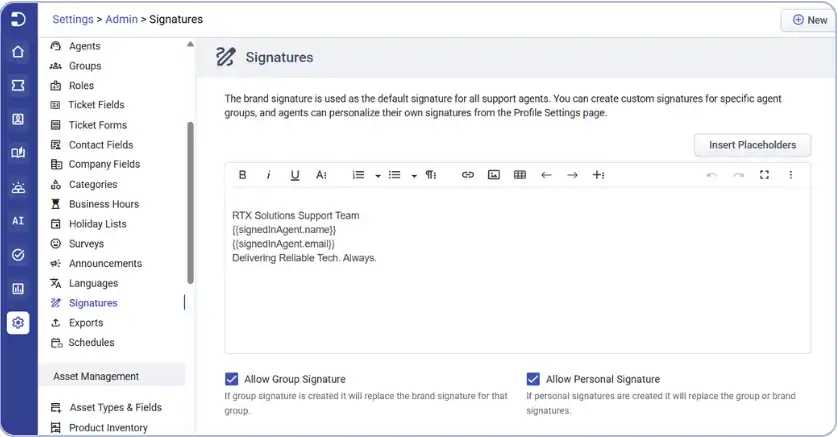Go to Settings via the breadcrumb link
Viewport: 837px width, 437px height.
[x=73, y=19]
